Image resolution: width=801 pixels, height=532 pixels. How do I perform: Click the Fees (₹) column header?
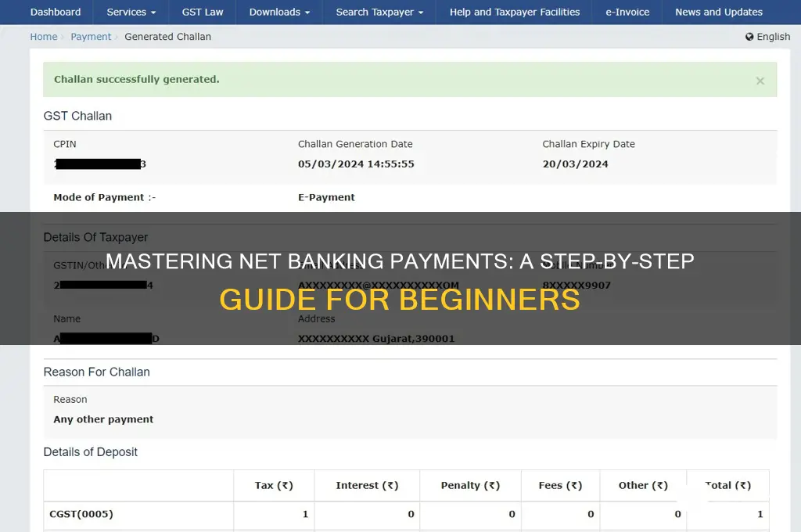(560, 486)
